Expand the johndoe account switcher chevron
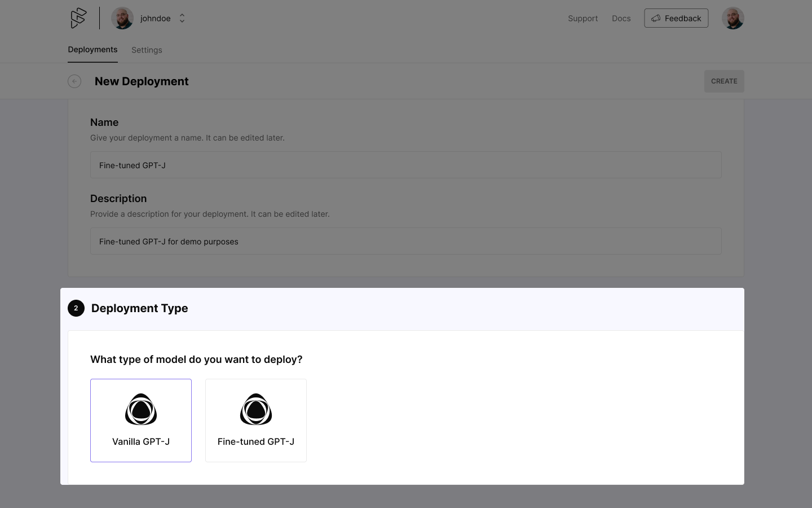The height and width of the screenshot is (508, 812). point(182,18)
